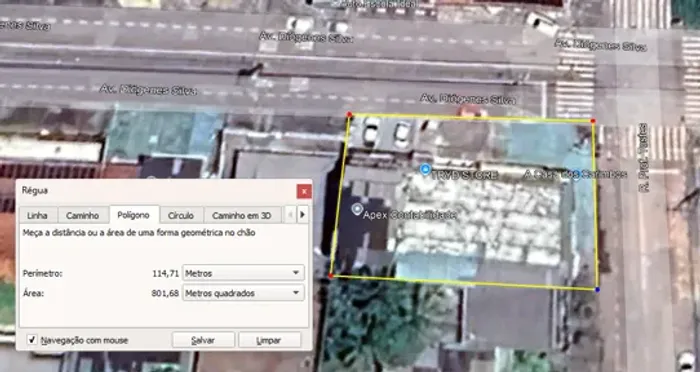Click the R. Prof. street label
Image resolution: width=700 pixels, height=372 pixels.
click(644, 158)
